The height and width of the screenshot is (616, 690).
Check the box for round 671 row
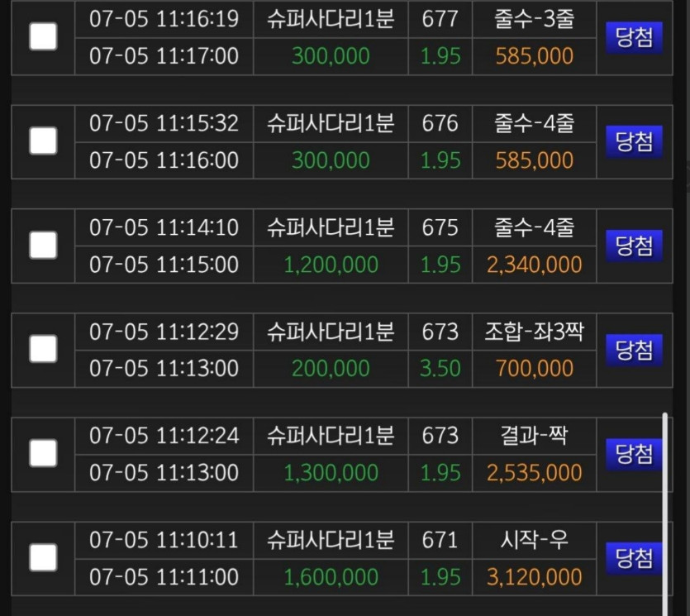(43, 558)
